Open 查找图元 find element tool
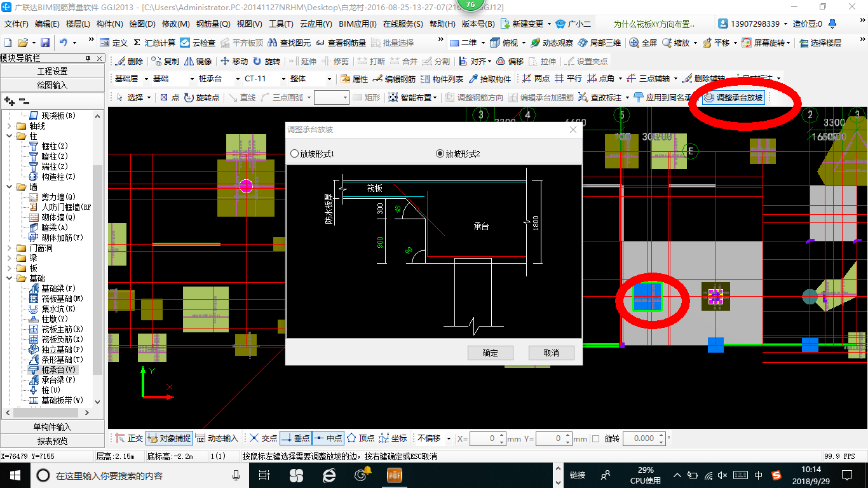This screenshot has width=868, height=488. (x=290, y=43)
